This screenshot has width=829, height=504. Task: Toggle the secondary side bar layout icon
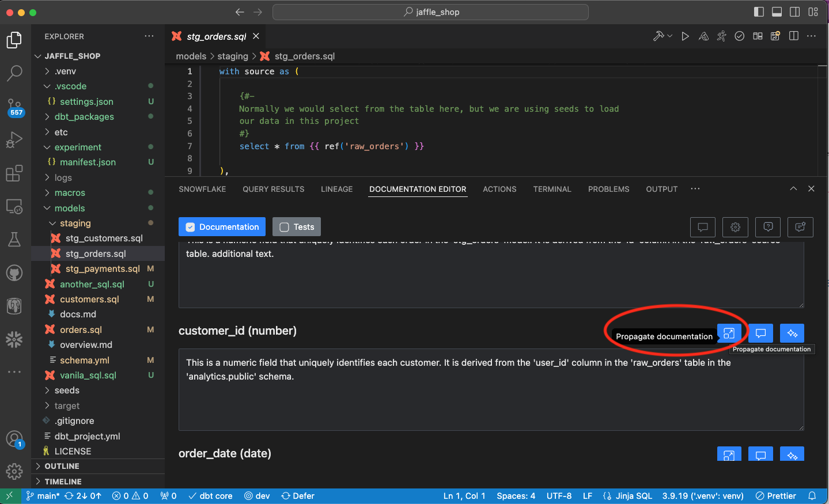click(x=794, y=12)
